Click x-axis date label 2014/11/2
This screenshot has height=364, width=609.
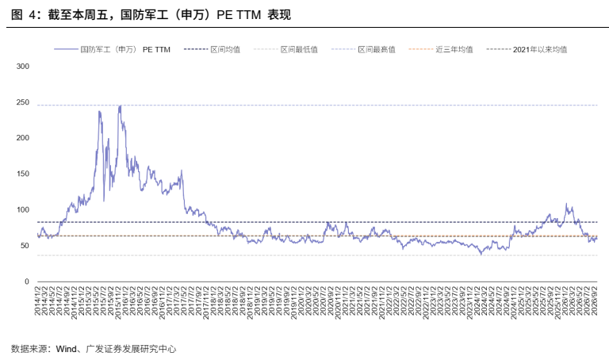pyautogui.click(x=75, y=303)
